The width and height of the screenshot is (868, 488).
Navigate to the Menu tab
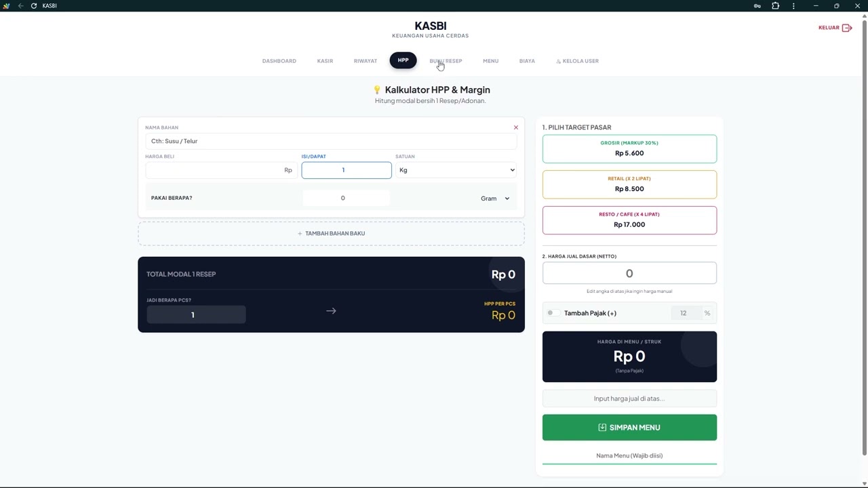click(491, 61)
